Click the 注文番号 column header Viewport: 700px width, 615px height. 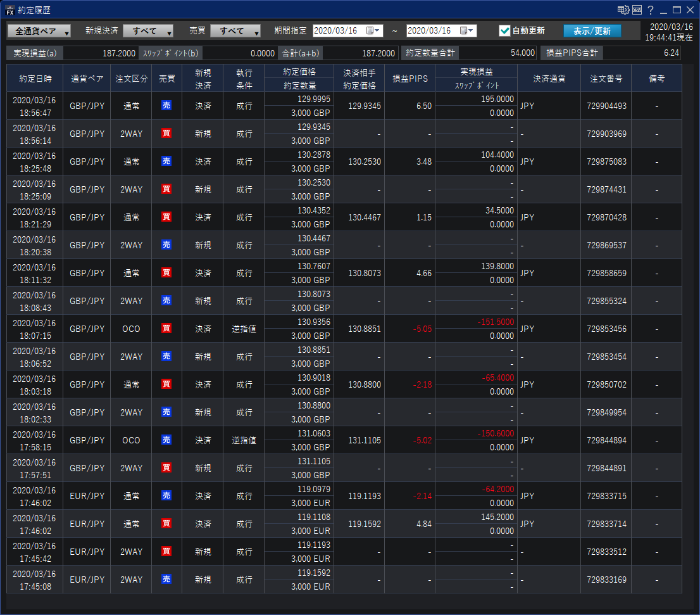point(606,79)
